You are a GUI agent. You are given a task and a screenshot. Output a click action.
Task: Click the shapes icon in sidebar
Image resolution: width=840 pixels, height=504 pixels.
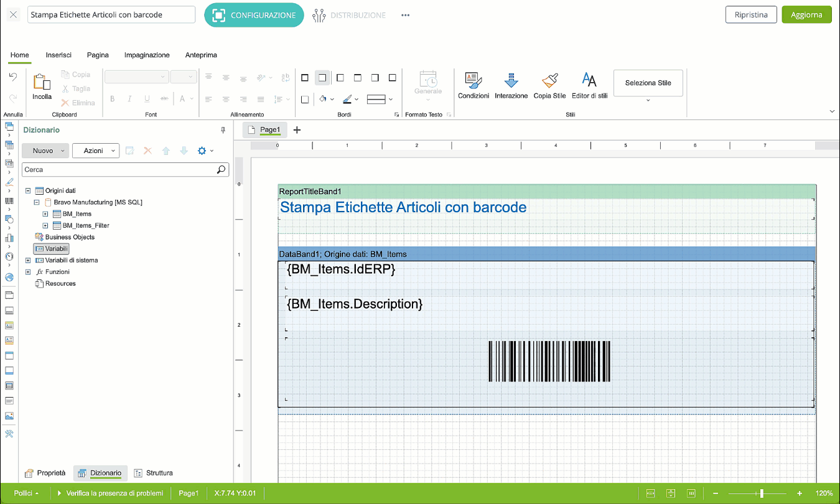(9, 219)
